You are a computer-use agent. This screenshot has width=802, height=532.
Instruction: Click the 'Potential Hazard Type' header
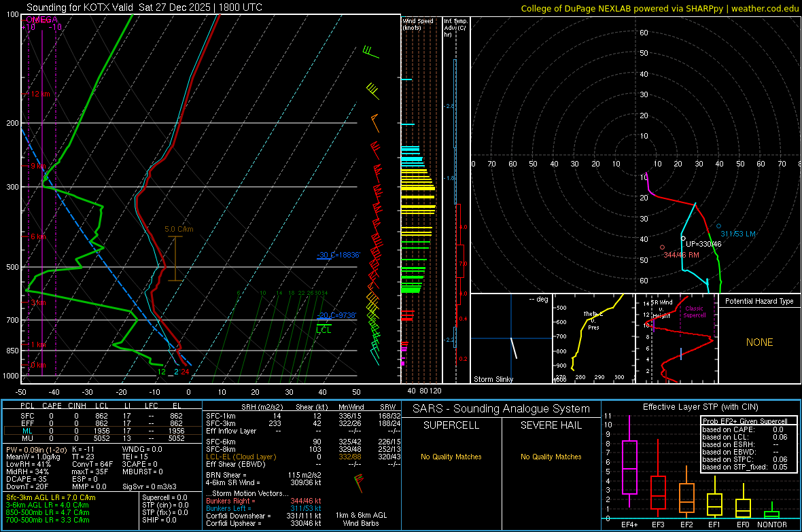[x=759, y=301]
